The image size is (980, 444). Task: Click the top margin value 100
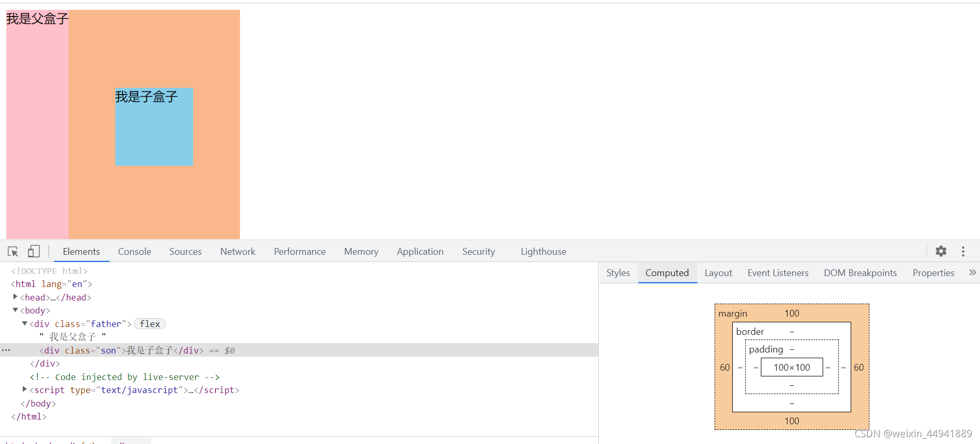pos(791,314)
